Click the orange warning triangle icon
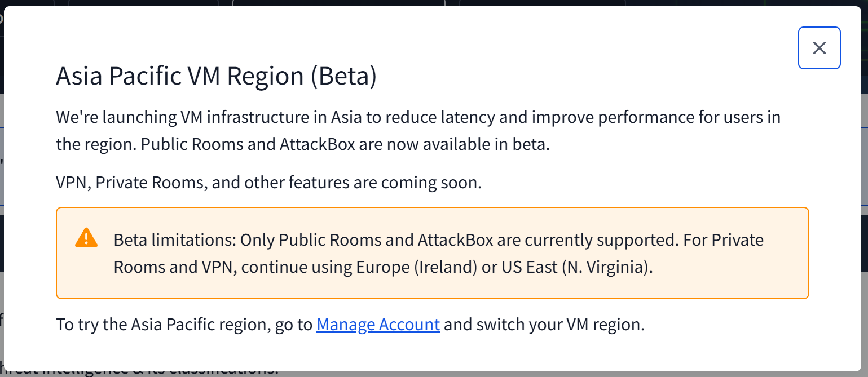Viewport: 868px width, 377px height. (x=86, y=238)
